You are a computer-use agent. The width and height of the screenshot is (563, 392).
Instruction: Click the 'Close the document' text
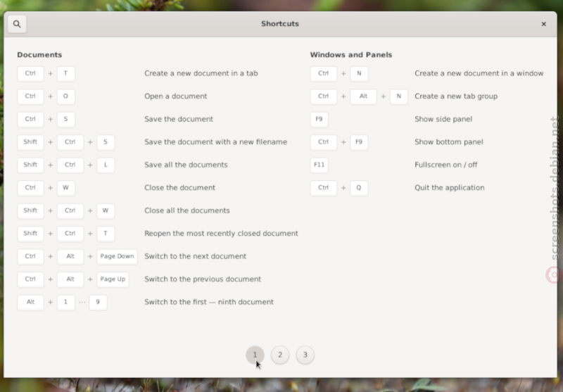pos(180,188)
